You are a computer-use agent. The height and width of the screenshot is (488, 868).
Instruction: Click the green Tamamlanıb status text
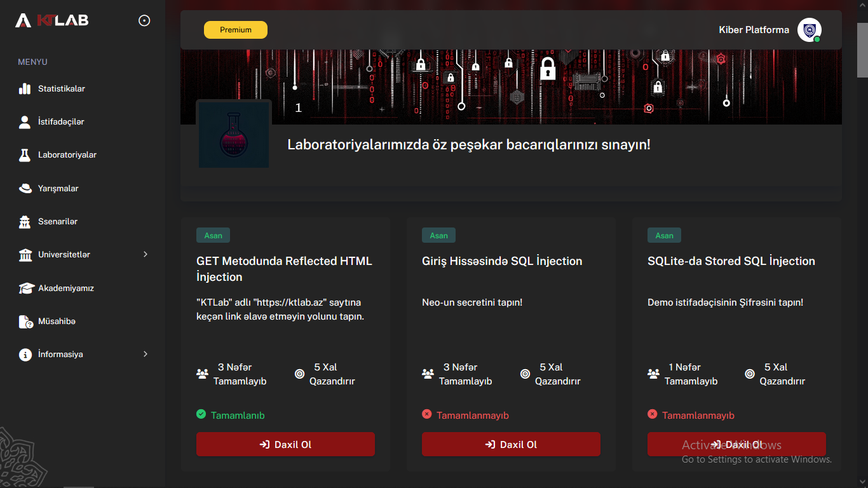click(238, 416)
